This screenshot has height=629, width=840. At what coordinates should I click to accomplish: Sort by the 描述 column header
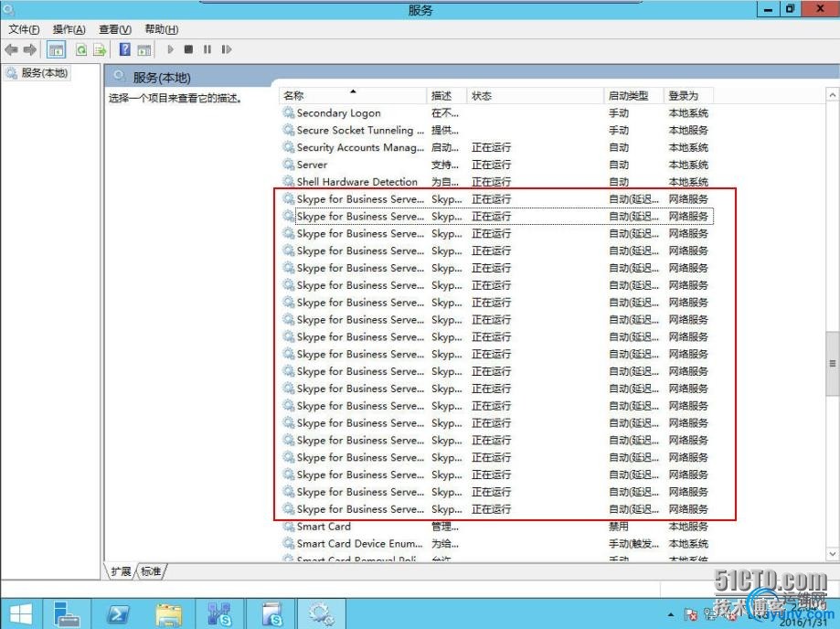(x=447, y=96)
